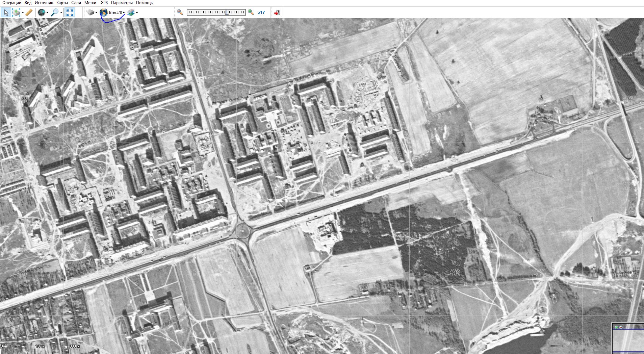This screenshot has height=354, width=644.
Task: Zoom in minimap with green plus
Action: point(616,327)
